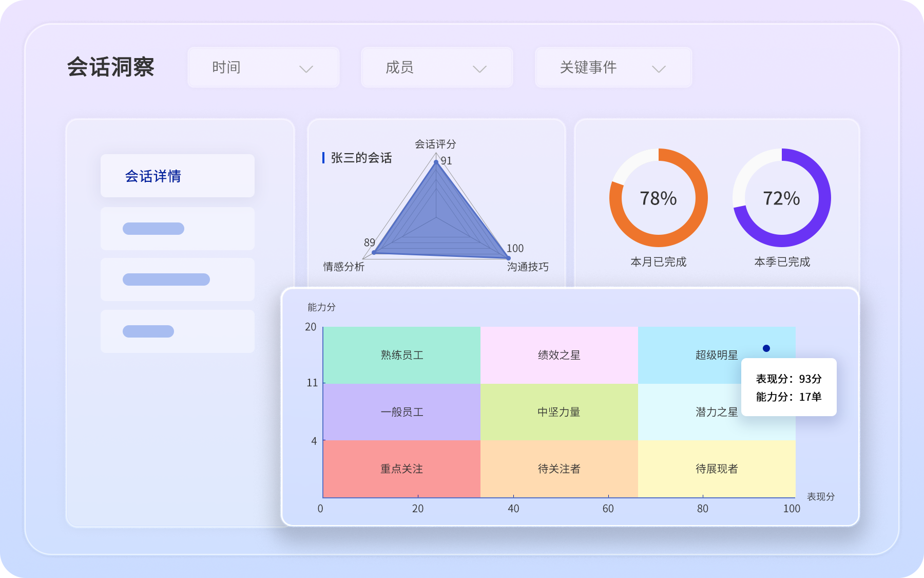Select the fourth sidebar placeholder item
The image size is (924, 578).
coord(177,331)
